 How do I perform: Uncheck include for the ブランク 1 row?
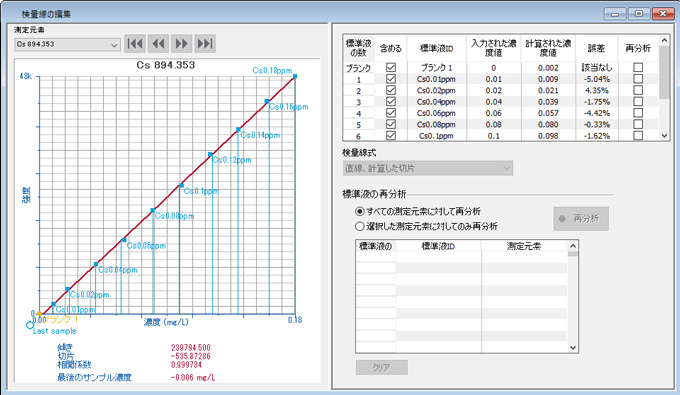(x=391, y=68)
